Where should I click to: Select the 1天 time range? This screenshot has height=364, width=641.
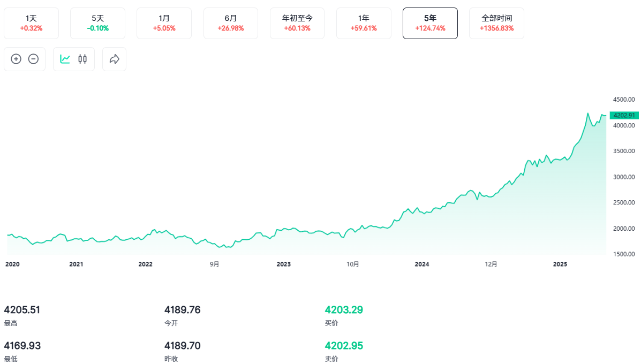tap(31, 23)
